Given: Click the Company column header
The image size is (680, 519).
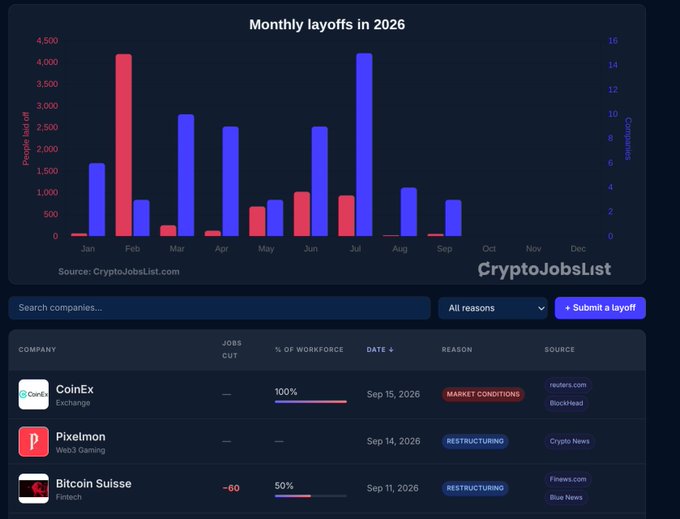Looking at the screenshot, I should point(37,349).
